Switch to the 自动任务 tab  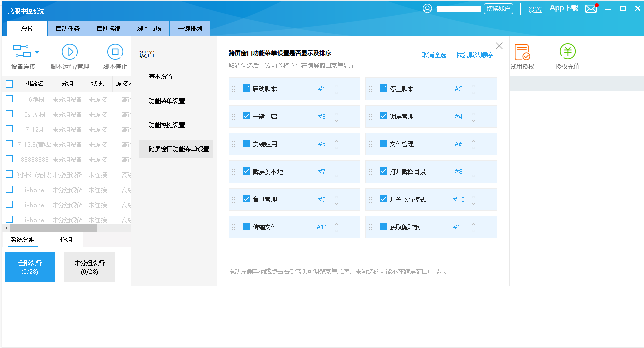[68, 29]
